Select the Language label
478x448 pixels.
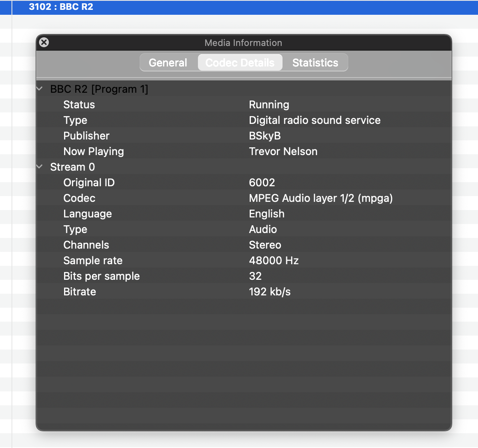(x=87, y=214)
